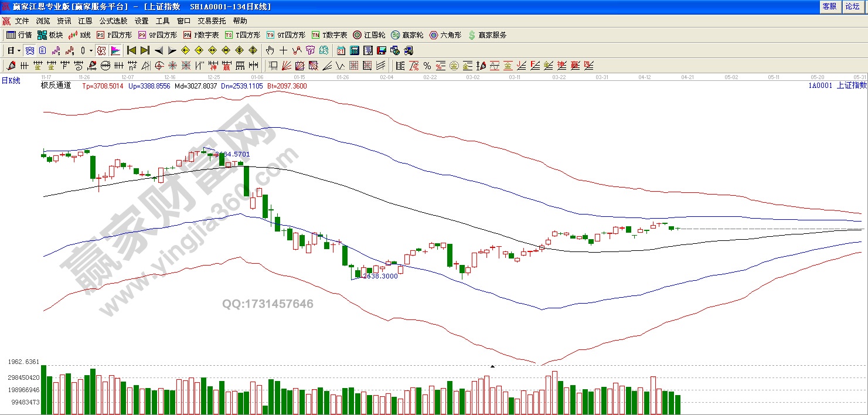Select the crosshair cursor tool
This screenshot has height=415, width=868.
click(283, 50)
